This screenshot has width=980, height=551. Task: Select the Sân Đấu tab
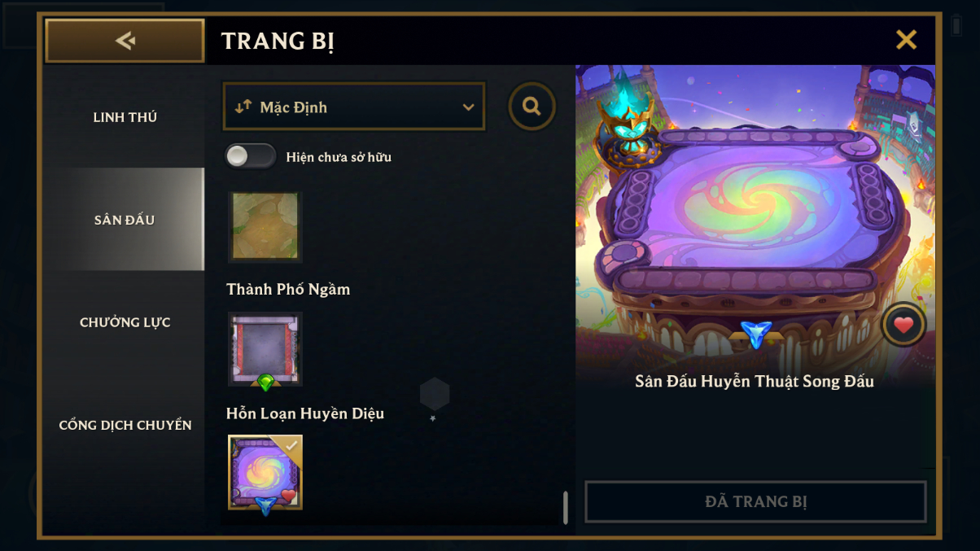click(125, 220)
